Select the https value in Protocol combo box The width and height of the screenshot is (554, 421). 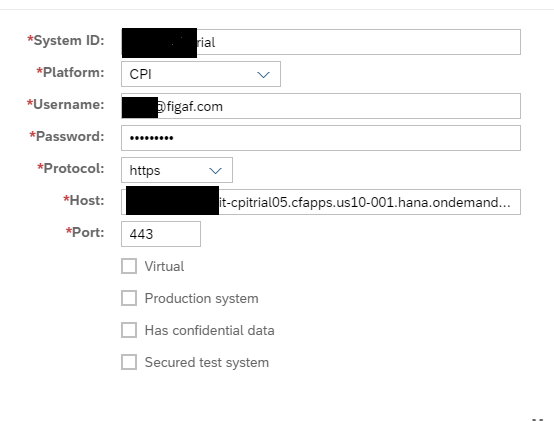pos(145,171)
